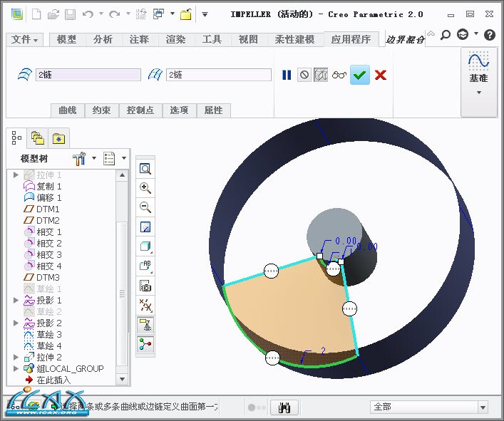
Task: Toggle the no-preview button
Action: point(304,75)
